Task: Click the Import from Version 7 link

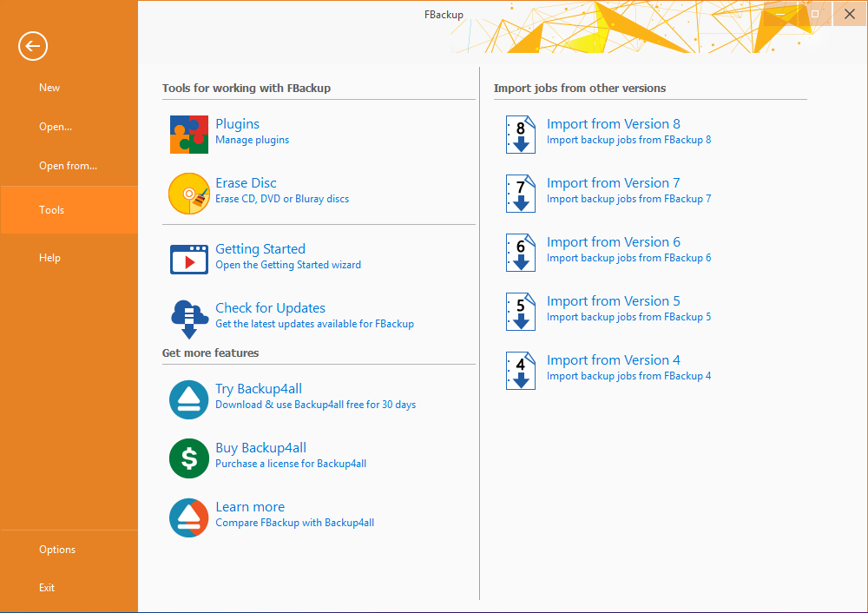Action: (x=613, y=183)
